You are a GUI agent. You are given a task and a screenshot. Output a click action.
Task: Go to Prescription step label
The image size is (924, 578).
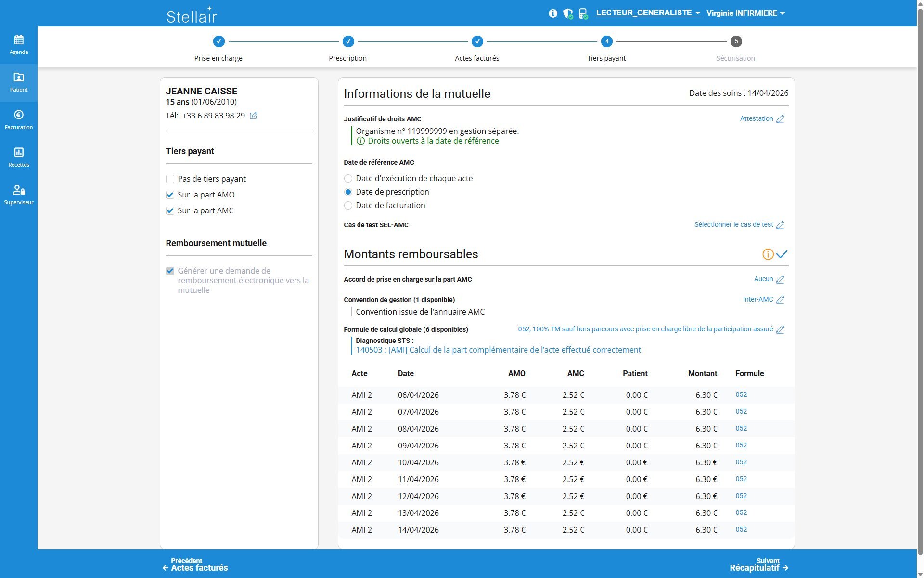click(x=348, y=58)
